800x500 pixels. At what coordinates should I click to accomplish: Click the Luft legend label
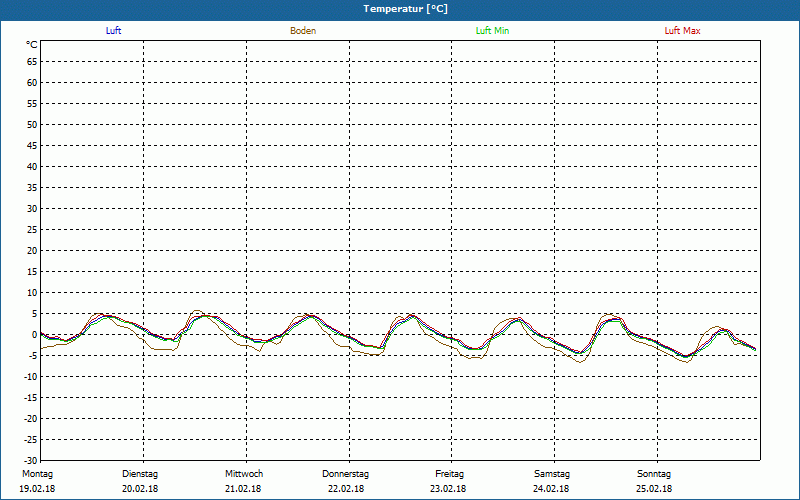click(x=113, y=31)
